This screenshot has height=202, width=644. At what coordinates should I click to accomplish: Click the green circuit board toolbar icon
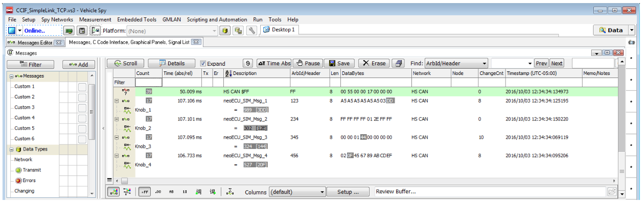[69, 31]
